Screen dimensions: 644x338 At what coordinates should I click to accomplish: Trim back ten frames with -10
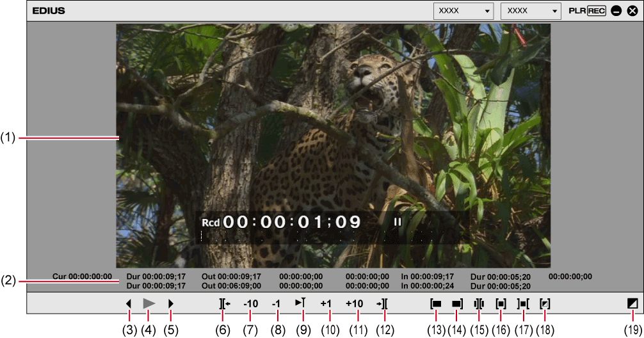pyautogui.click(x=250, y=303)
